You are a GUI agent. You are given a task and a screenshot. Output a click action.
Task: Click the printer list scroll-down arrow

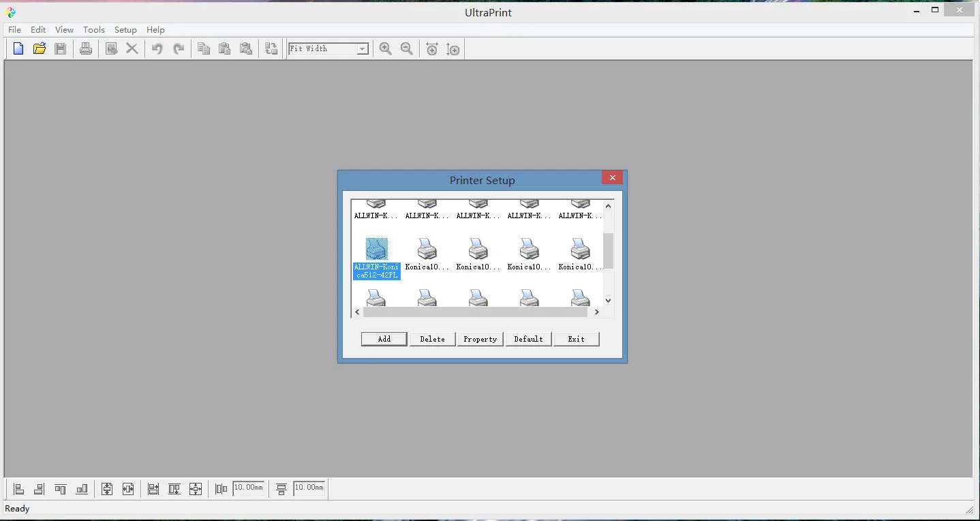pyautogui.click(x=609, y=300)
